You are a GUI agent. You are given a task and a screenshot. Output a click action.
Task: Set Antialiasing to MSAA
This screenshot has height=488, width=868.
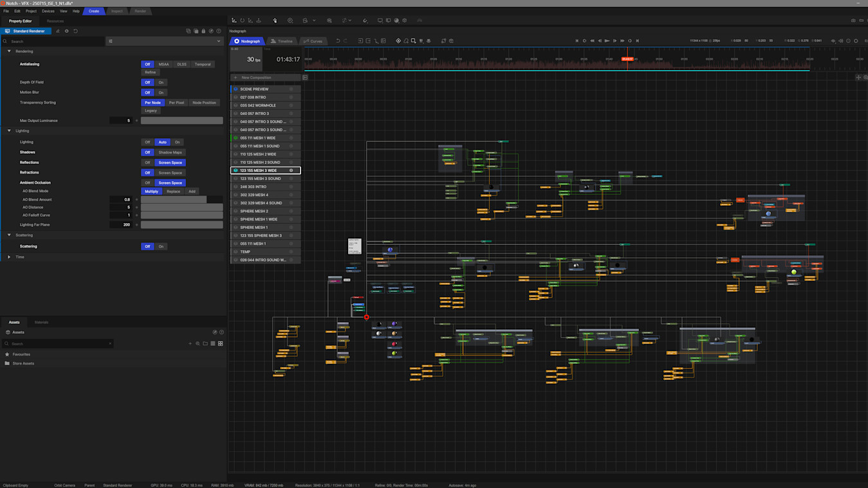pyautogui.click(x=163, y=64)
